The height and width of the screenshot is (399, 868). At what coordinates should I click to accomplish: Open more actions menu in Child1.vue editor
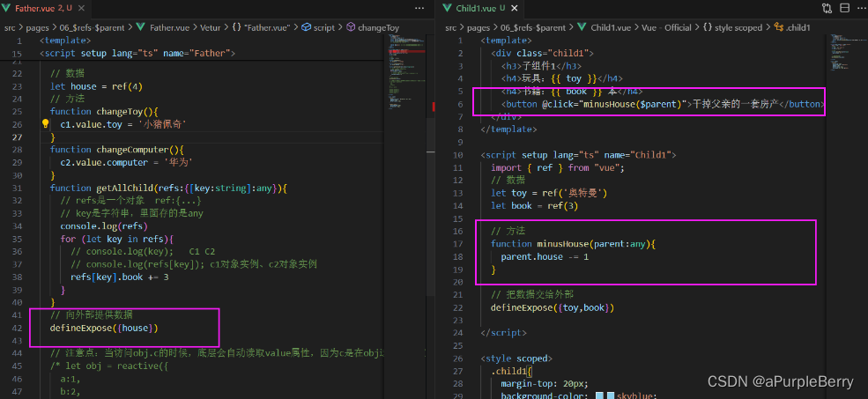point(861,8)
